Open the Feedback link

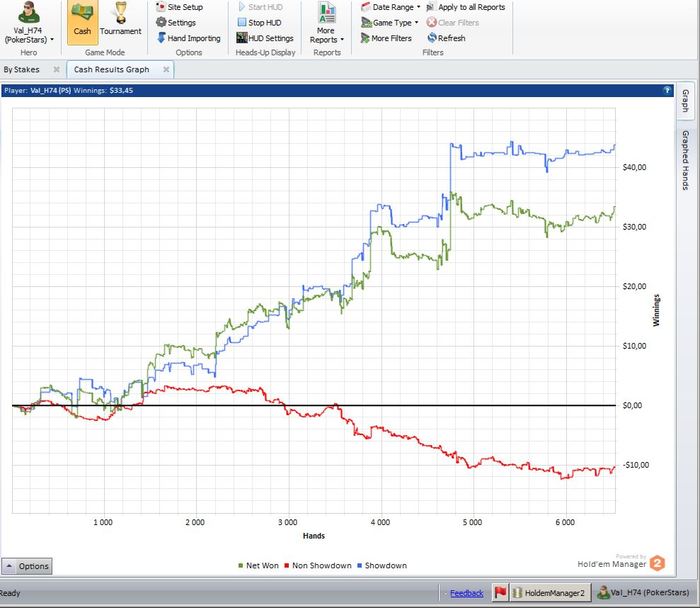(467, 593)
